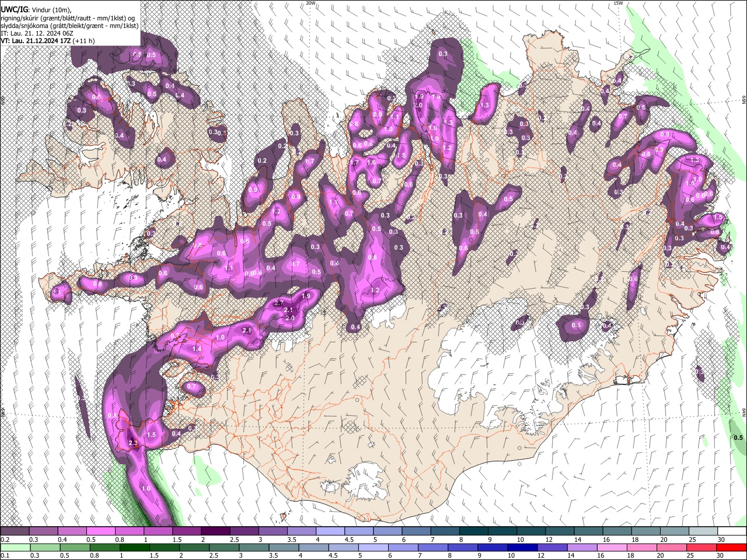Select the light grey swatch between 25 and 30

click(703, 531)
